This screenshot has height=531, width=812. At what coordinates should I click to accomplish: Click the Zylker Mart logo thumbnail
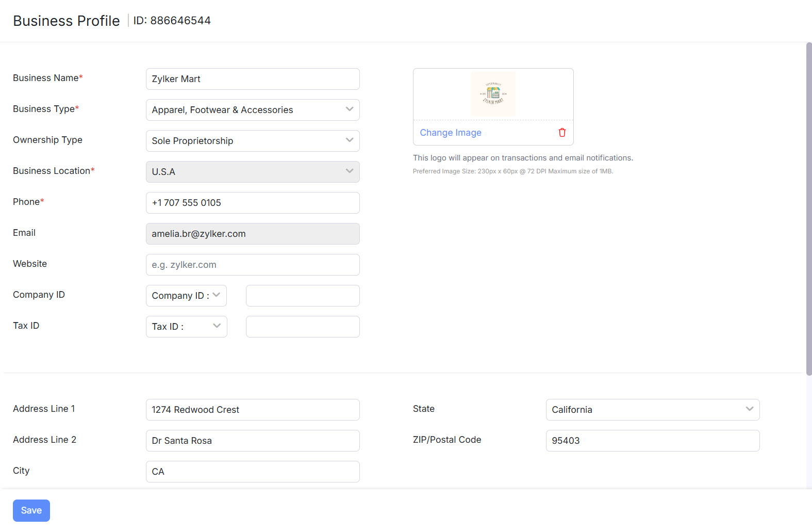pos(493,93)
